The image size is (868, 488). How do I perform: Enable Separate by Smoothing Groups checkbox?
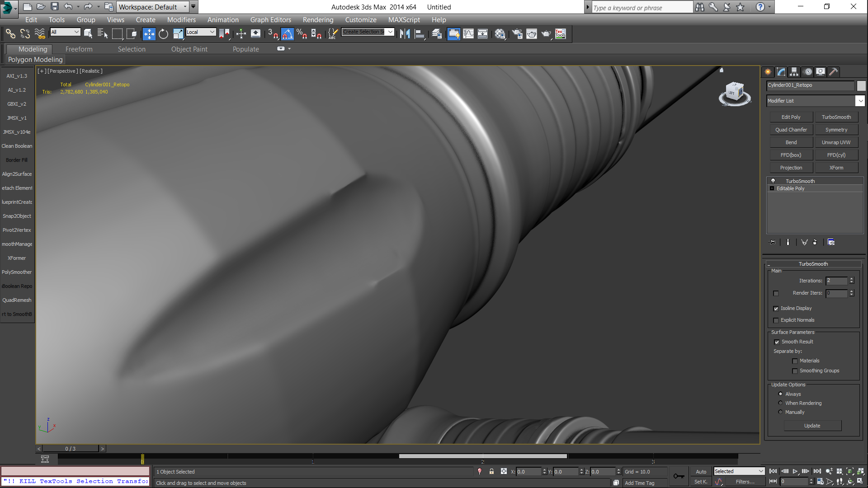point(795,371)
